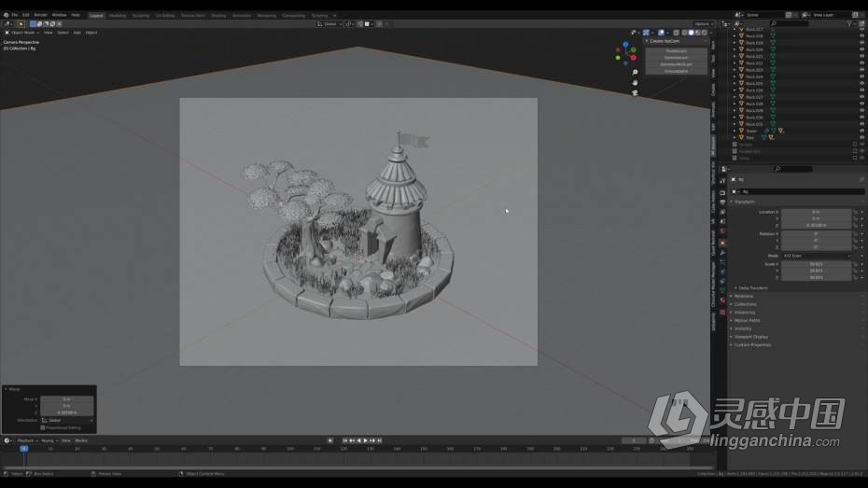Hide Rock.021 with eye icon
The width and height of the screenshot is (868, 488).
(861, 56)
